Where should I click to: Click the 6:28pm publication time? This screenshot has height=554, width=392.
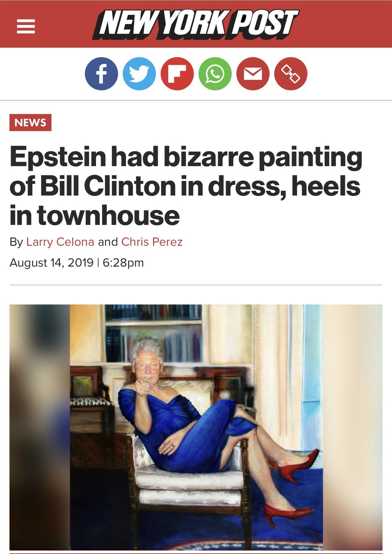[x=123, y=263]
